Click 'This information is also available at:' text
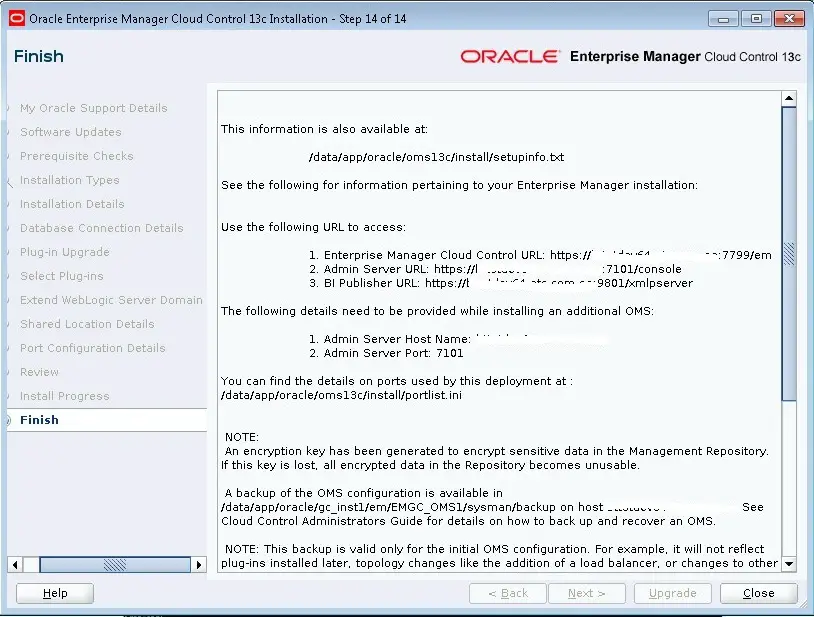 click(x=324, y=129)
